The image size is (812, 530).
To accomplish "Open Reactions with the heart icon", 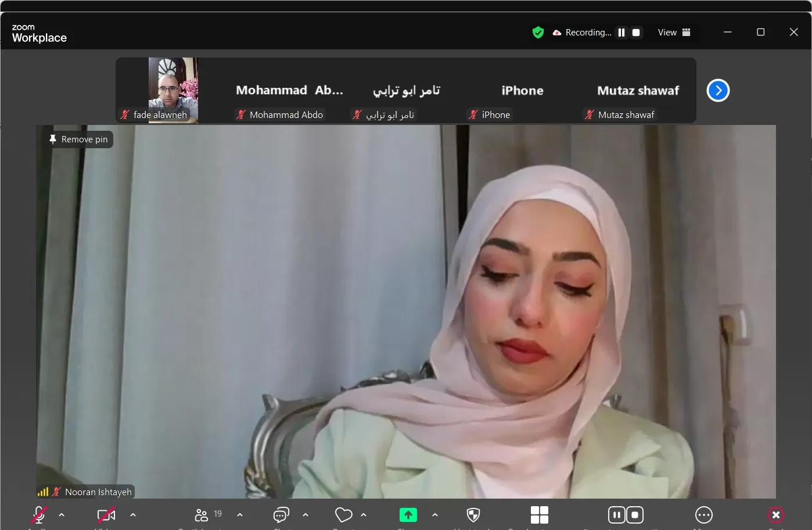I will click(344, 515).
